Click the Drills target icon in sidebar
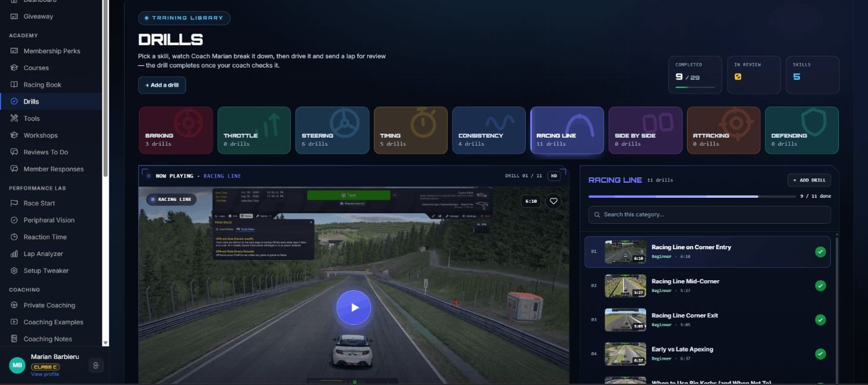Viewport: 868px width, 385px height. [x=14, y=101]
